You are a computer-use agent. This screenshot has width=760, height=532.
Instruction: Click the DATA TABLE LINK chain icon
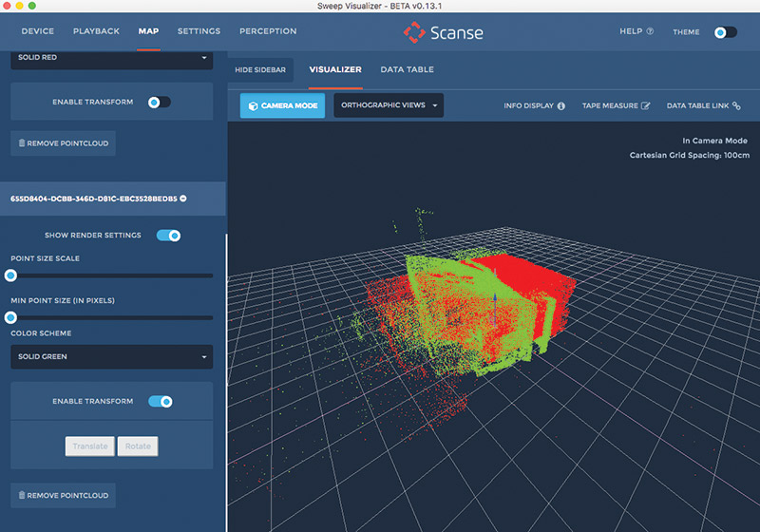pyautogui.click(x=737, y=105)
